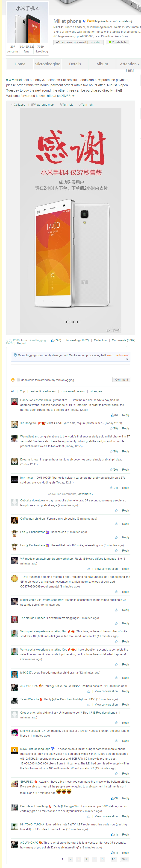Image resolution: width=141 pixels, height=868 pixels.
Task: Click Report under the post
Action: 21,343
